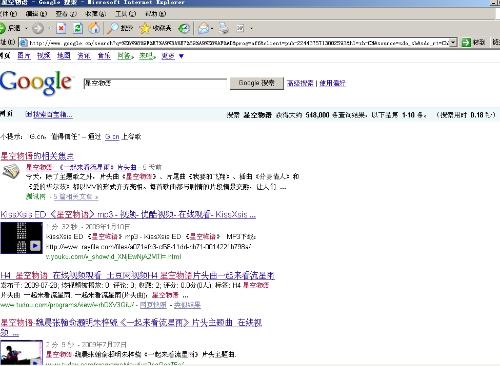Screen dimensions: 500x366
Task: Click the IE Back button
Action: [11, 28]
